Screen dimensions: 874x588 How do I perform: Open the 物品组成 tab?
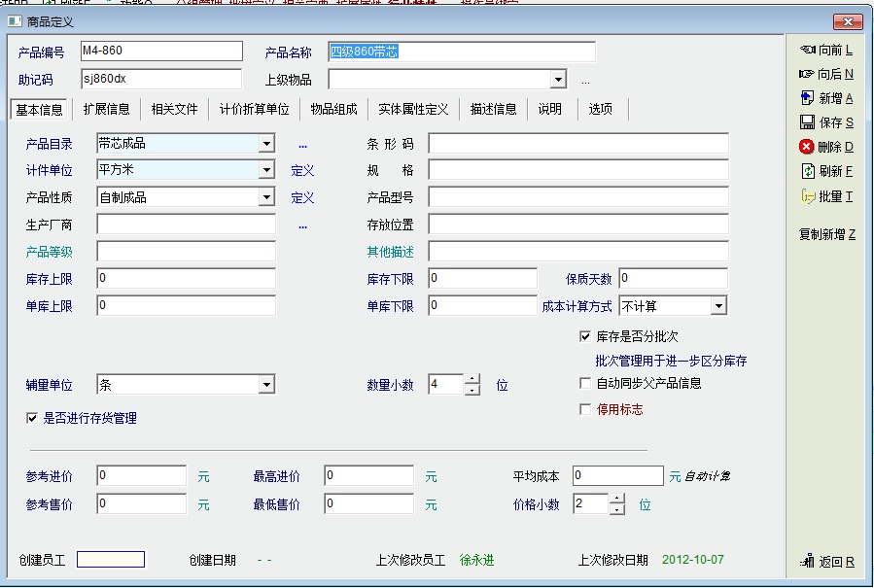(x=333, y=109)
